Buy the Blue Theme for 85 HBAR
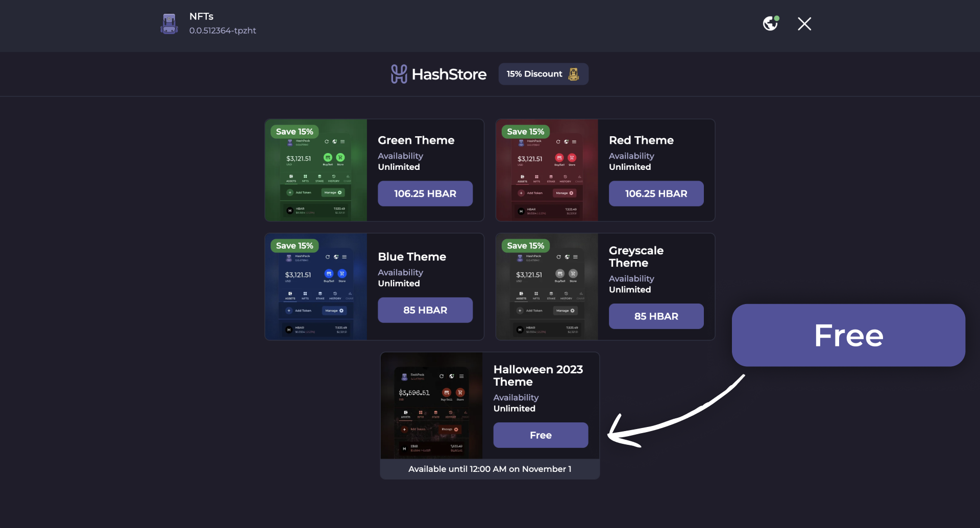 [x=425, y=310]
